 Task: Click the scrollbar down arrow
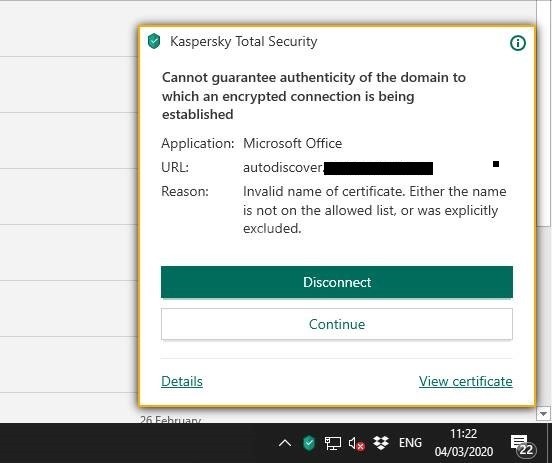click(x=543, y=414)
